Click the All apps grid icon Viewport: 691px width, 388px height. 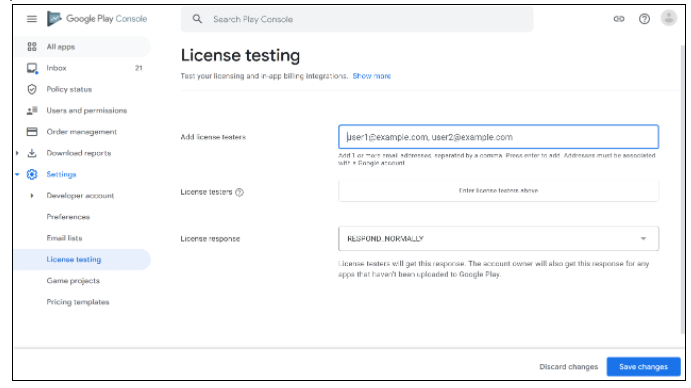32,47
